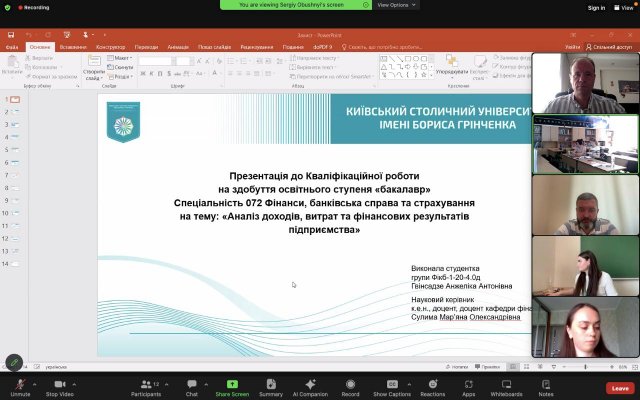
Task: Open the Файл menu tab
Action: pyautogui.click(x=12, y=47)
